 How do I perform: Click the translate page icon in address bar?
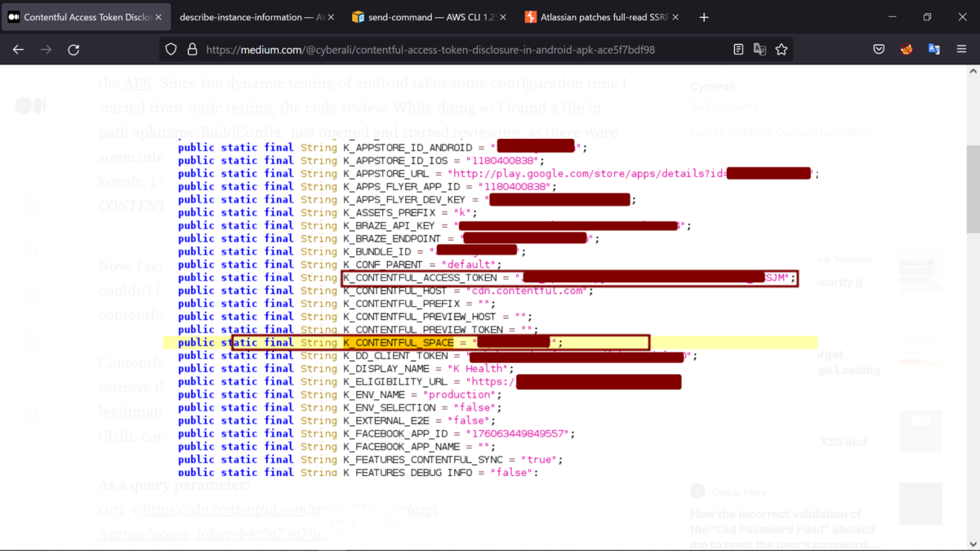point(759,49)
